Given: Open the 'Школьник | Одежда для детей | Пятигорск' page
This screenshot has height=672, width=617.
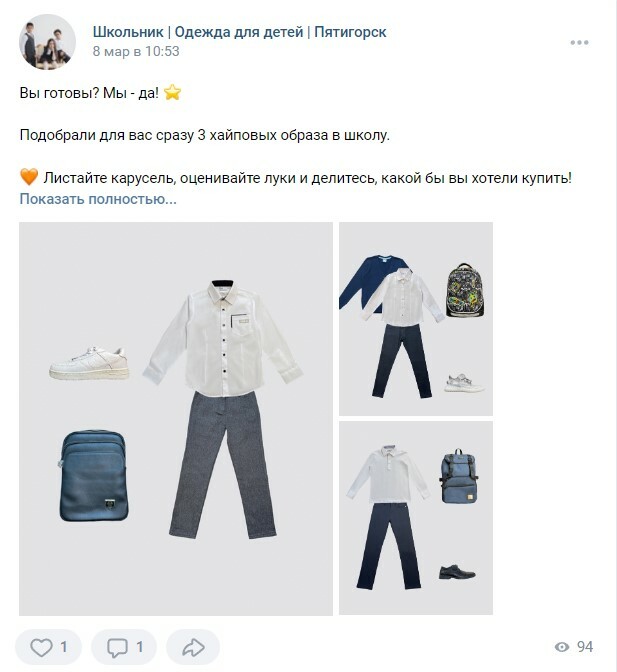Looking at the screenshot, I should (240, 32).
